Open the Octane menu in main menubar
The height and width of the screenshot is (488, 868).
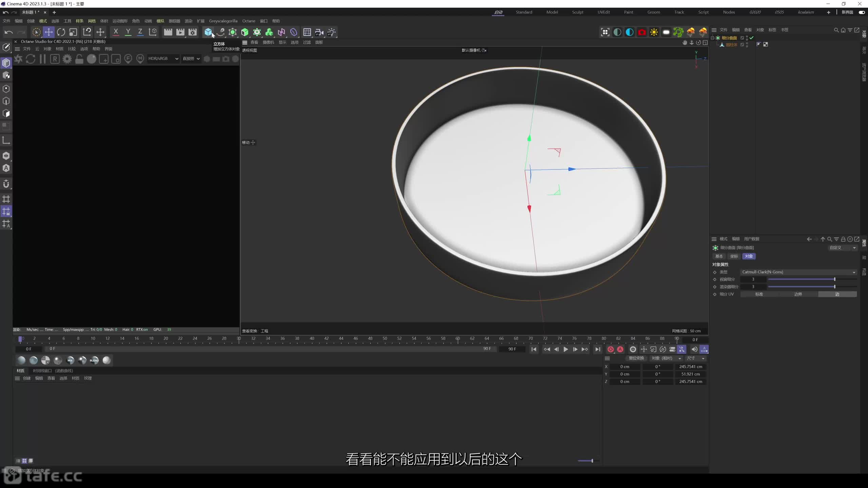(x=249, y=21)
